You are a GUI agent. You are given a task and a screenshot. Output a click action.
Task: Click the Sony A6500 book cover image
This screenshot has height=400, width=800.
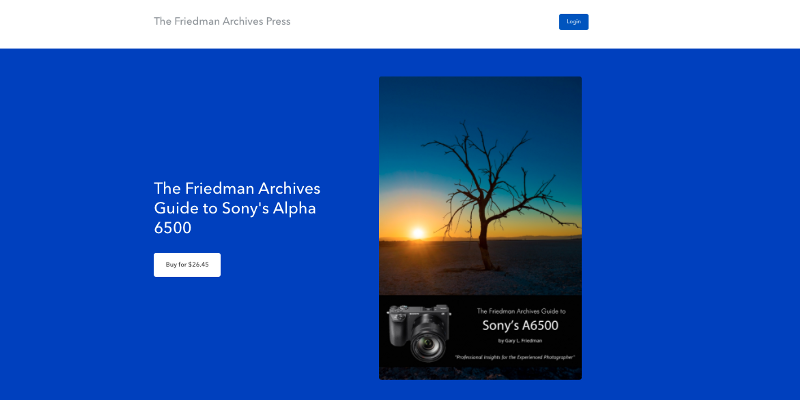tap(480, 228)
